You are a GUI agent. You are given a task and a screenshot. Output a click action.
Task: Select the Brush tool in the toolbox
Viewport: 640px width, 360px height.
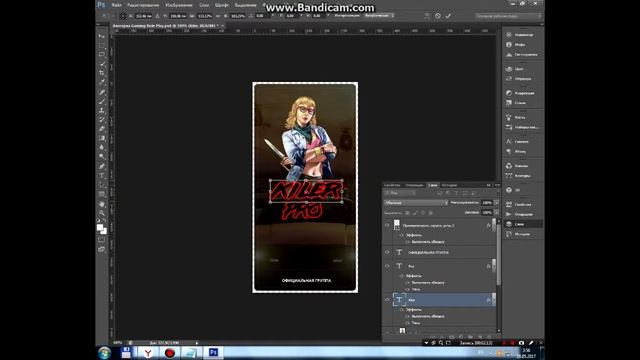102,101
